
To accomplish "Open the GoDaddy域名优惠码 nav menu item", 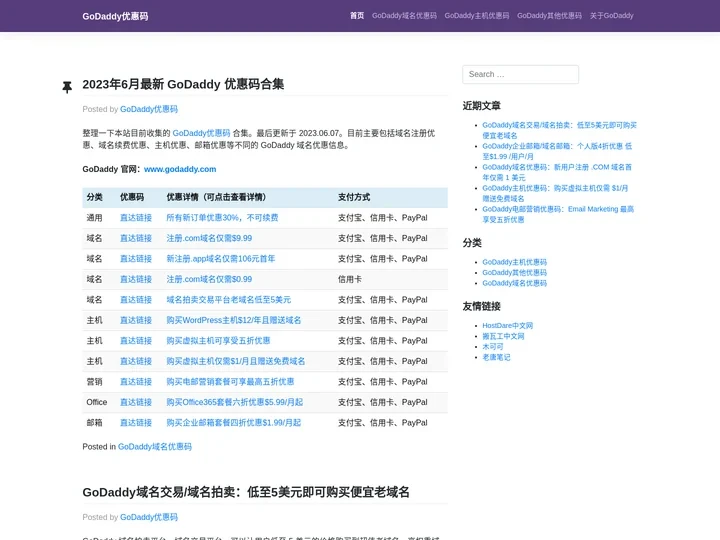I will pos(404,16).
